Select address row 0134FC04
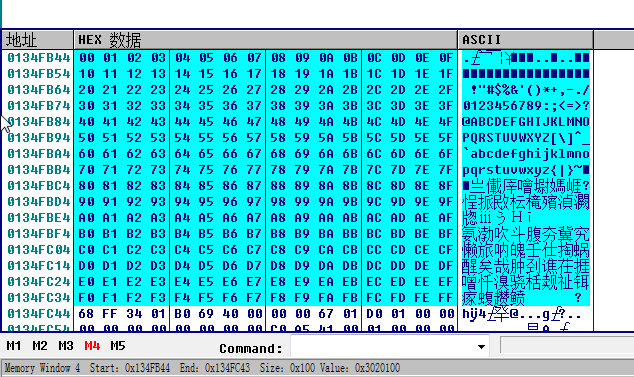Viewport: 634px width, 377px height. click(39, 250)
